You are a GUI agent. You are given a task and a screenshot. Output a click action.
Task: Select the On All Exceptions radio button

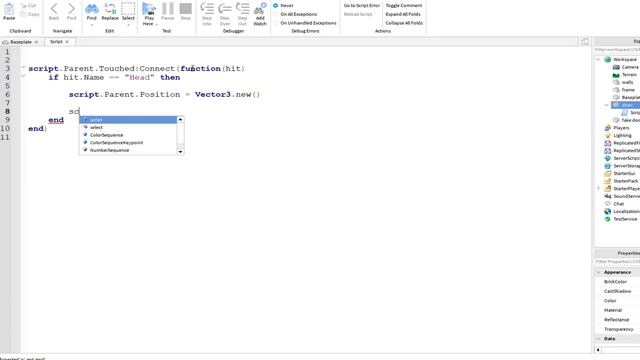pyautogui.click(x=276, y=14)
